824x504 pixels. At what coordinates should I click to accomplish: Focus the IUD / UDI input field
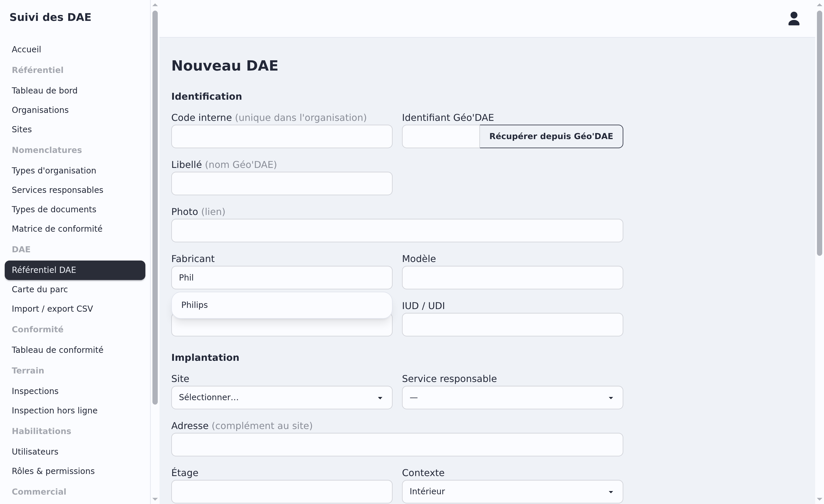coord(512,325)
